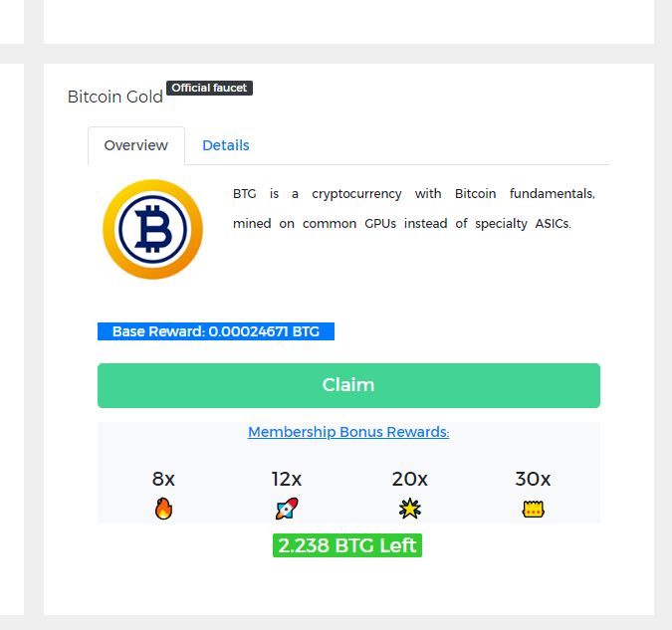The image size is (672, 630).
Task: Click the Bitcoin Gold heading
Action: (115, 97)
